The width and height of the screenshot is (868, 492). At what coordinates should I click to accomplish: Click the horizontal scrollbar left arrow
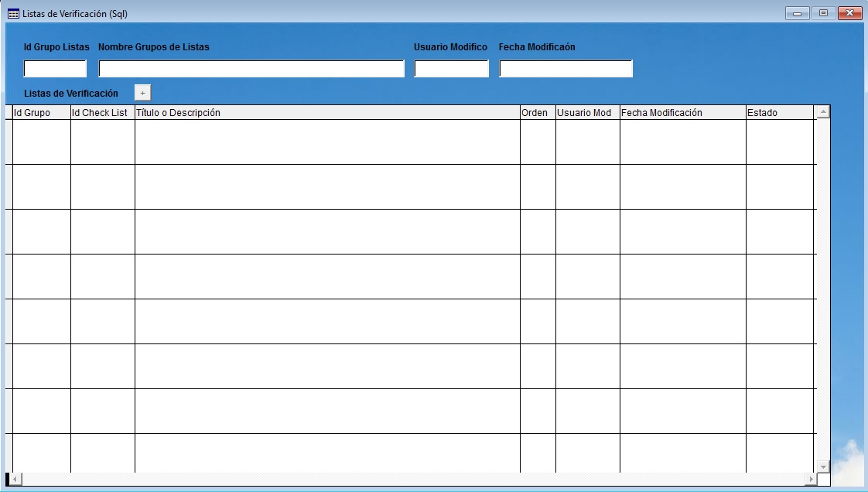pos(15,479)
